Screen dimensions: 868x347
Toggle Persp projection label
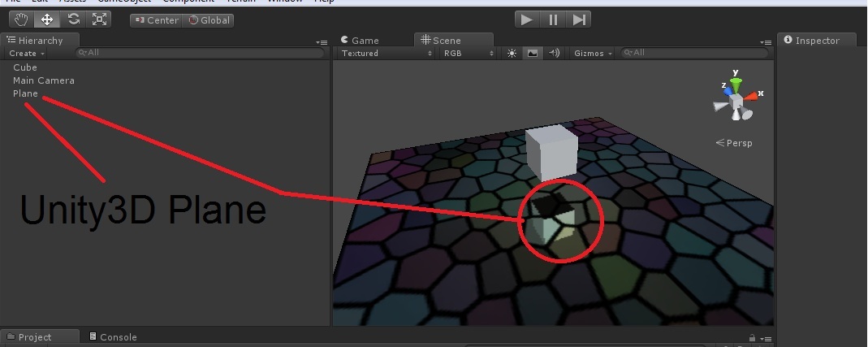tap(734, 143)
